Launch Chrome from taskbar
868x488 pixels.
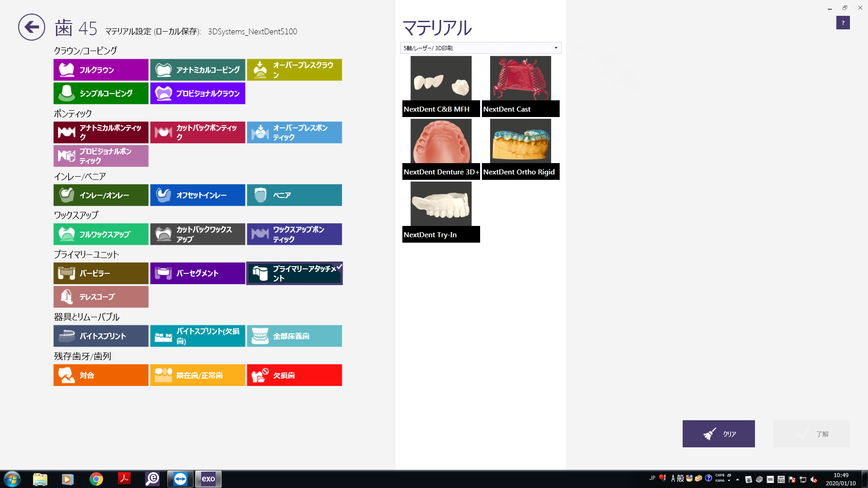(x=96, y=479)
